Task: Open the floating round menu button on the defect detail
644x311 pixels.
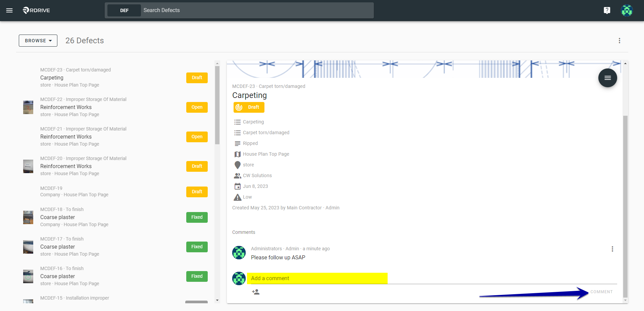Action: pyautogui.click(x=607, y=78)
